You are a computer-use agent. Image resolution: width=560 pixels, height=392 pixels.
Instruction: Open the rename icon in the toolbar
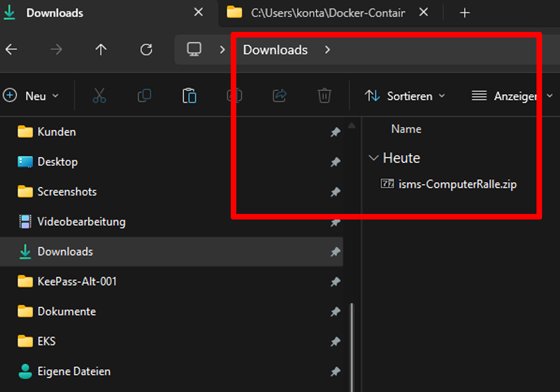[234, 96]
